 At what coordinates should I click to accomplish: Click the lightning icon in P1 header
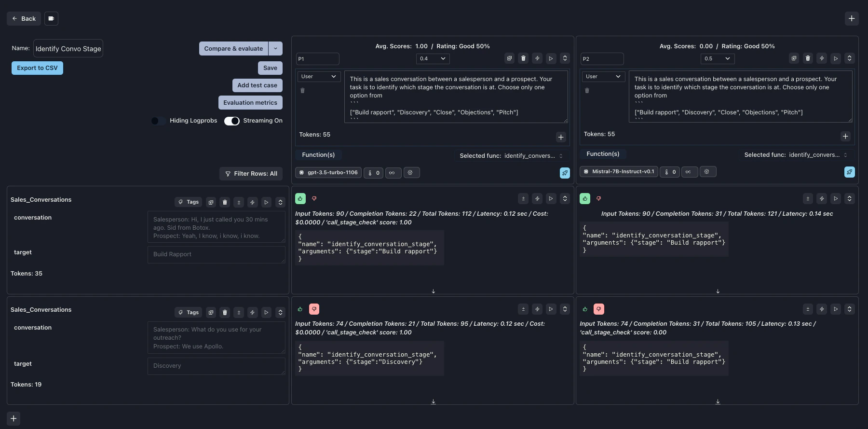537,58
